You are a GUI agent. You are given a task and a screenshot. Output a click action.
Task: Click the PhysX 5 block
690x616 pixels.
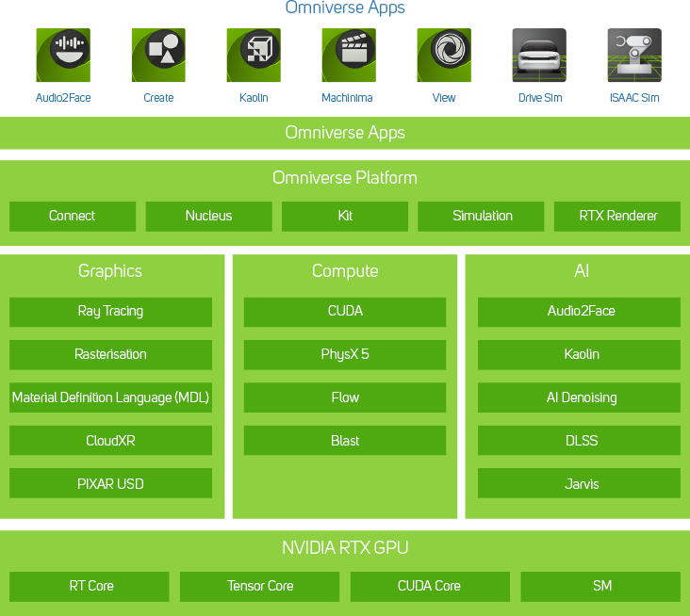click(345, 354)
